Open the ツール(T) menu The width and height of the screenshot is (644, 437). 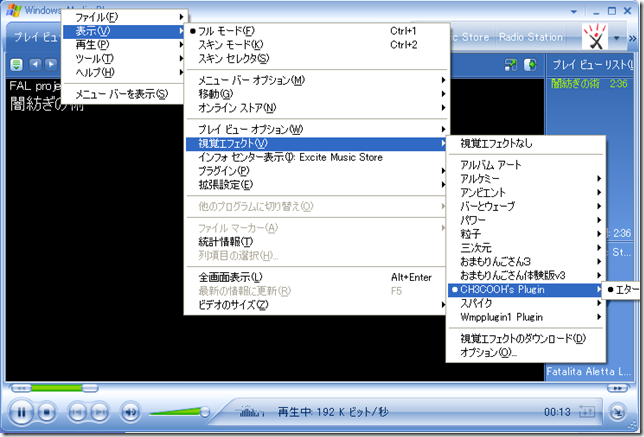pyautogui.click(x=124, y=59)
